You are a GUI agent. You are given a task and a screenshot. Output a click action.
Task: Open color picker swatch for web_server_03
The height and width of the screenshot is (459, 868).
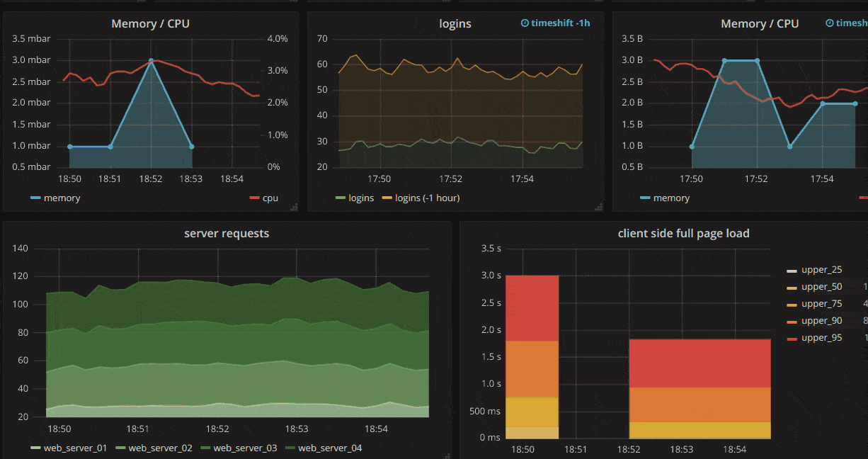205,448
